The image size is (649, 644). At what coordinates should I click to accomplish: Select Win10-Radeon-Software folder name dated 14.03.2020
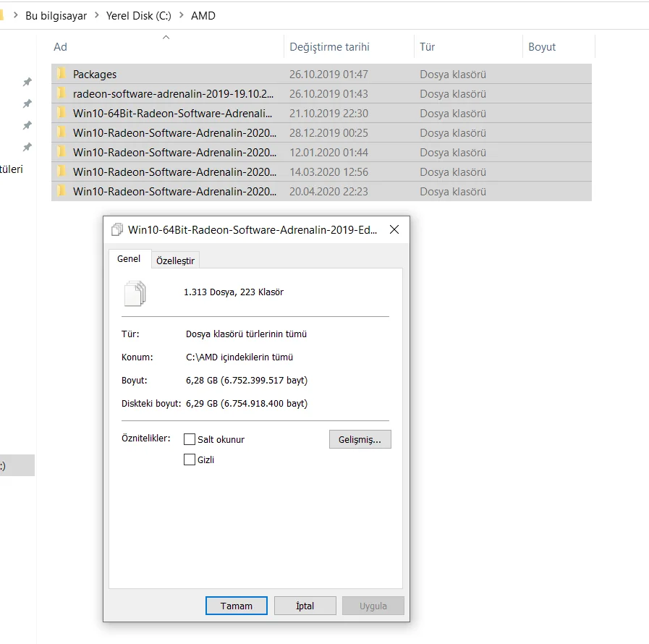coord(174,171)
